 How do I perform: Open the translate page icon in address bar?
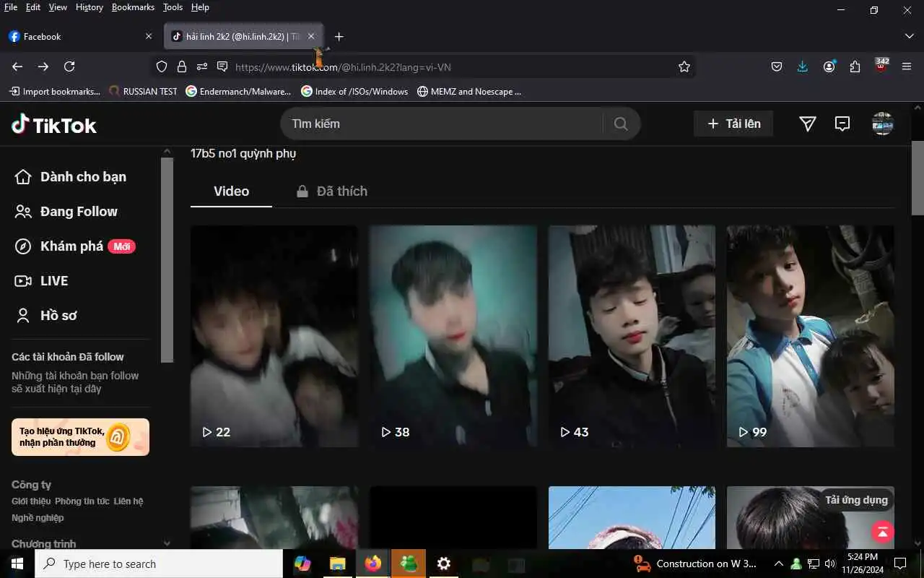222,66
